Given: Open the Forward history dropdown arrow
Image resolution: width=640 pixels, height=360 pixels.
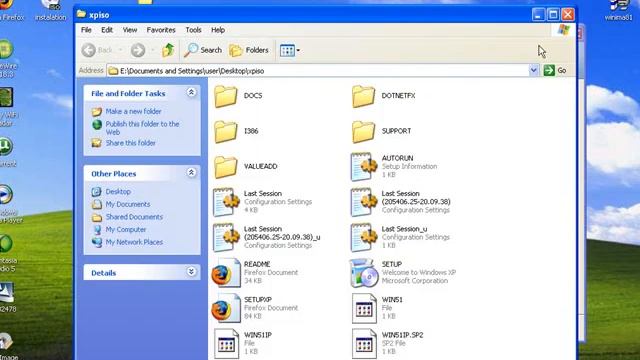Looking at the screenshot, I should pyautogui.click(x=152, y=50).
